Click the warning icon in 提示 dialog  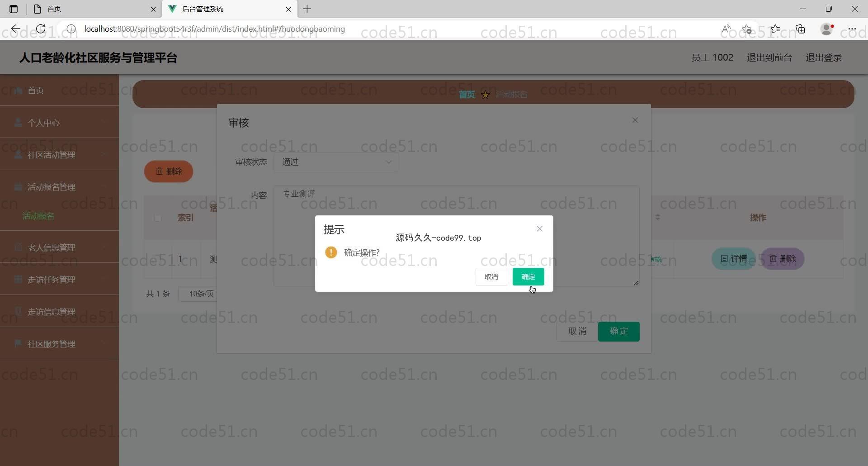tap(331, 252)
